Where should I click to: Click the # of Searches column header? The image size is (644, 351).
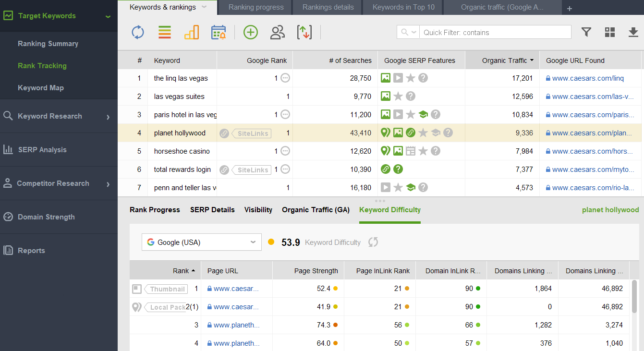coord(335,61)
